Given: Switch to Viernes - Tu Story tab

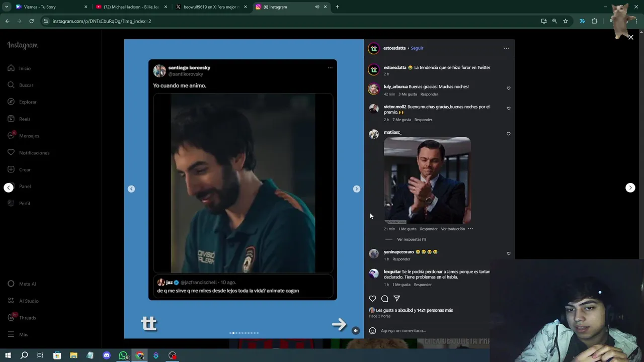Looking at the screenshot, I should point(50,7).
